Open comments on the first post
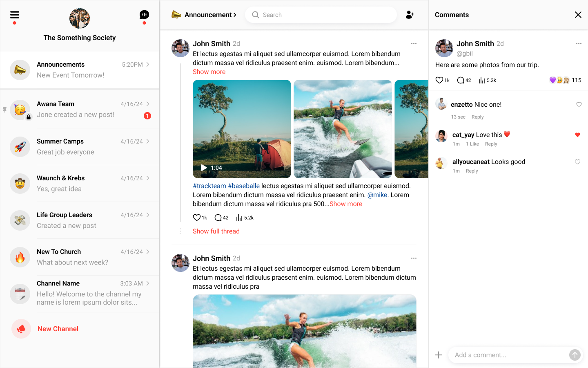Viewport: 588px width, 368px height. click(x=218, y=218)
